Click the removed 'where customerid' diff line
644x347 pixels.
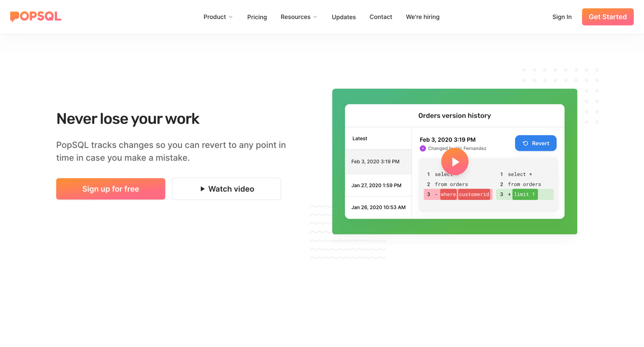458,194
